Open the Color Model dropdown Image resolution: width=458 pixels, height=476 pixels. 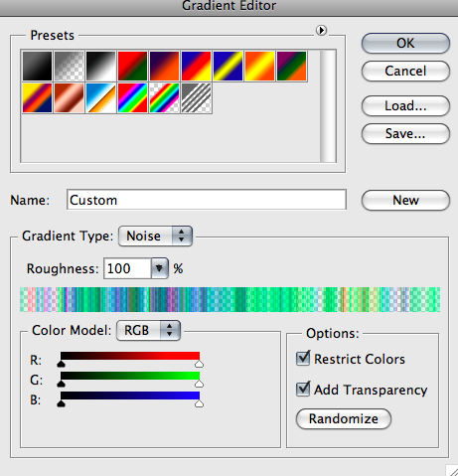[148, 330]
